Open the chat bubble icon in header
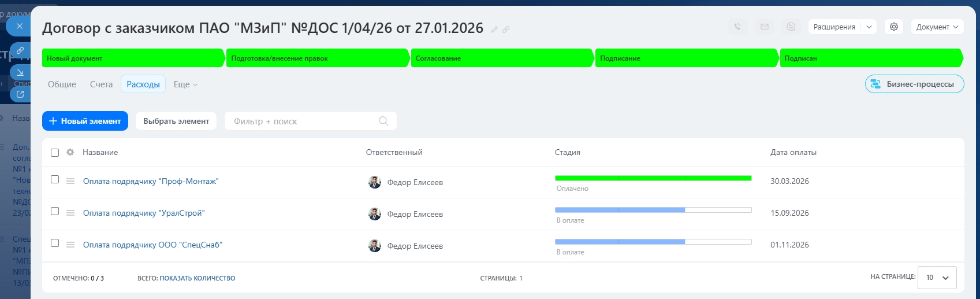This screenshot has width=980, height=299. tap(791, 27)
